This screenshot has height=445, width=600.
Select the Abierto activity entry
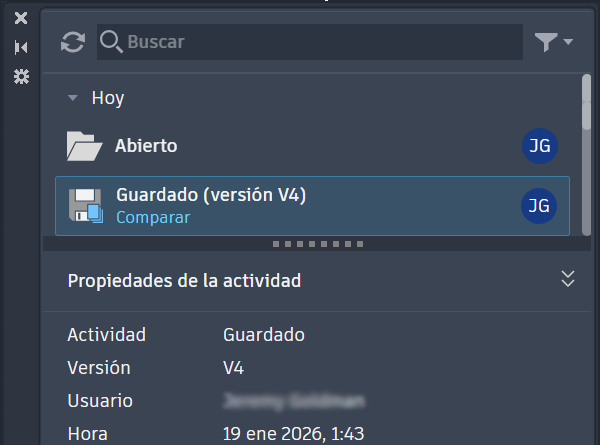312,146
